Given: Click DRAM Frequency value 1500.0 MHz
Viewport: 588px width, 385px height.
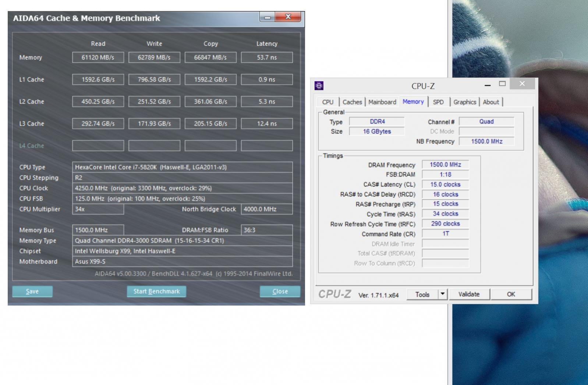Looking at the screenshot, I should pyautogui.click(x=445, y=165).
